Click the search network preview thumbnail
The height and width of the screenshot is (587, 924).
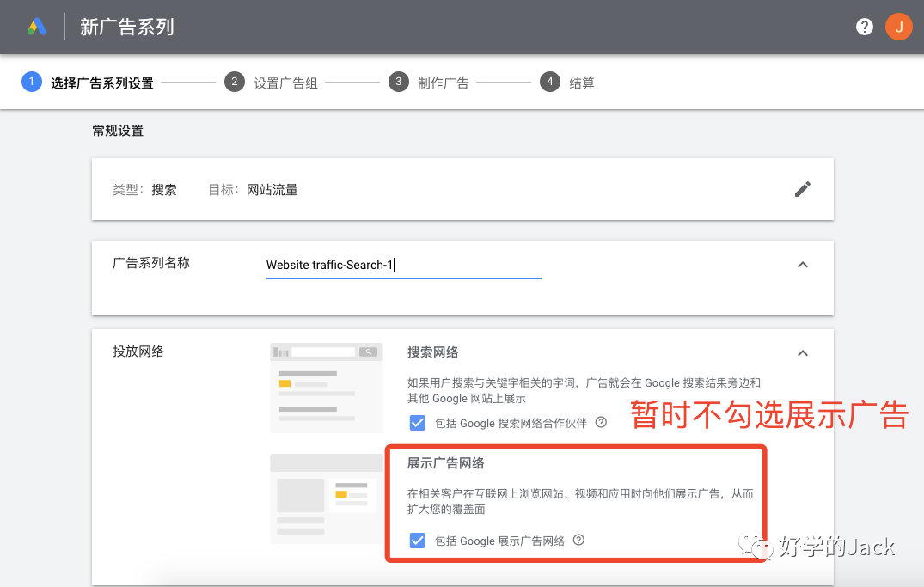coord(327,387)
